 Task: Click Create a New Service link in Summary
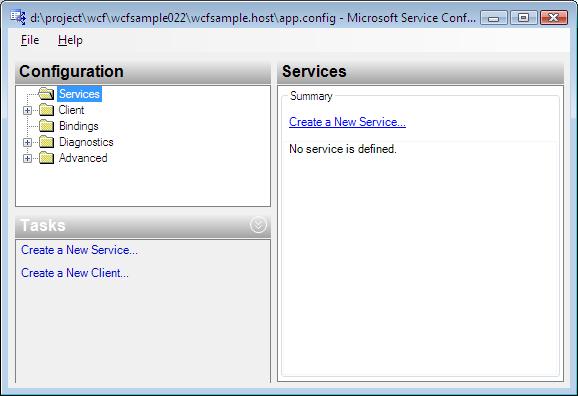(x=347, y=122)
